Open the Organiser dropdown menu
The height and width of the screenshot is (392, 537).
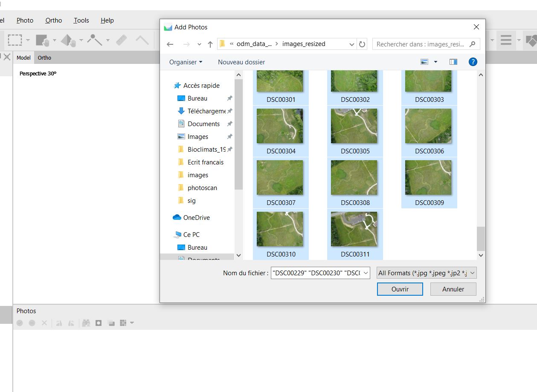[x=185, y=62]
